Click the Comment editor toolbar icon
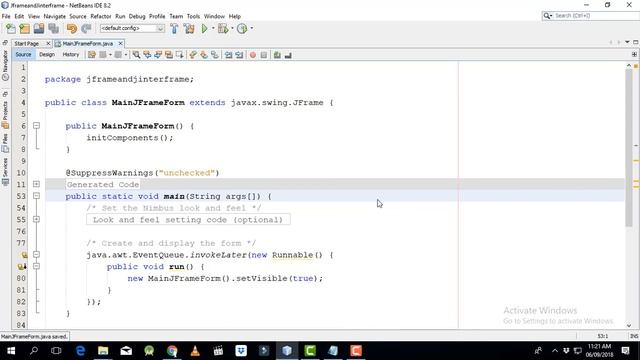The image size is (640, 360). tap(277, 55)
